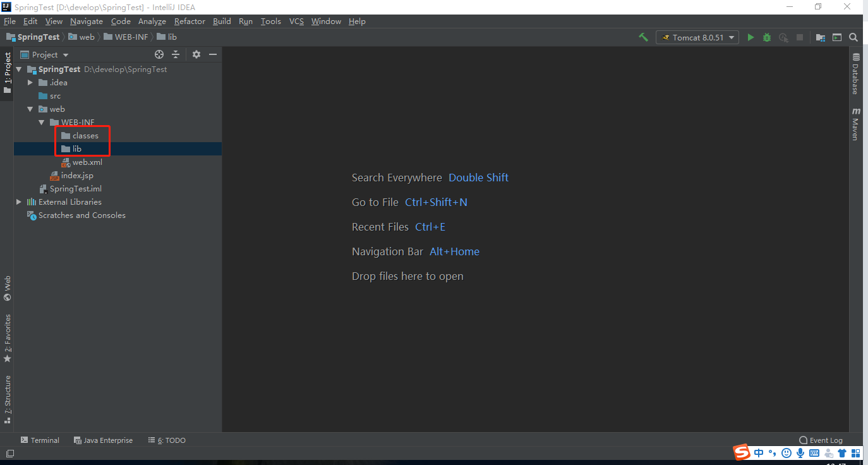This screenshot has width=868, height=465.
Task: Open the Project view selector dropdown
Action: point(45,54)
